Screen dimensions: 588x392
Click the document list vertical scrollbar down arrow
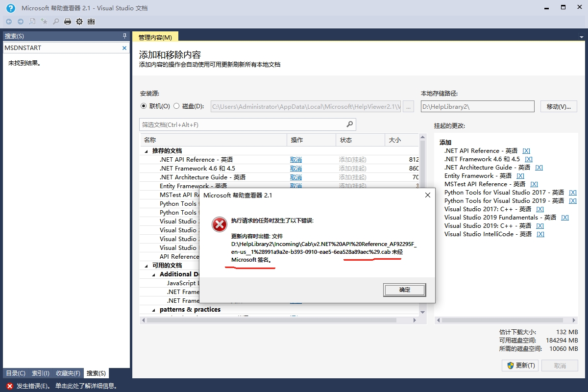(422, 312)
